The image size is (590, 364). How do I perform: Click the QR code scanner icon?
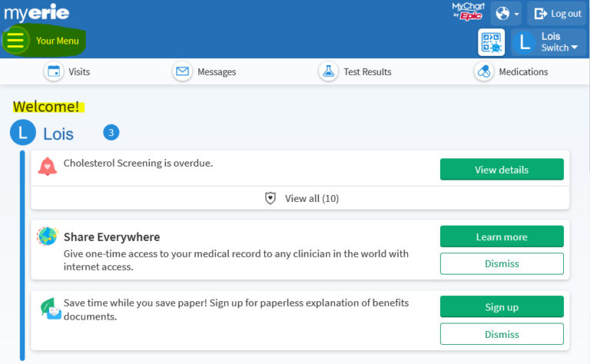click(491, 42)
